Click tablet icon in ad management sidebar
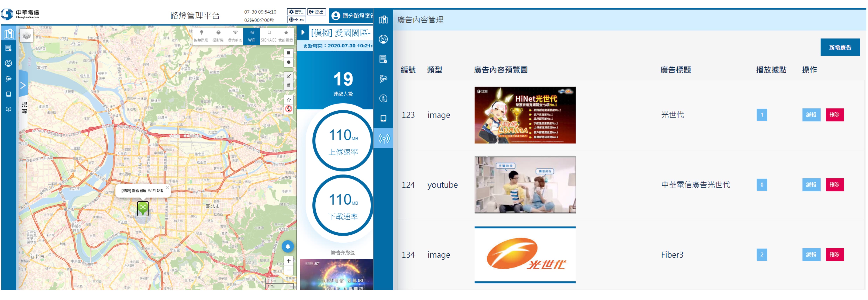Screen dimensions: 868x300 pyautogui.click(x=383, y=118)
